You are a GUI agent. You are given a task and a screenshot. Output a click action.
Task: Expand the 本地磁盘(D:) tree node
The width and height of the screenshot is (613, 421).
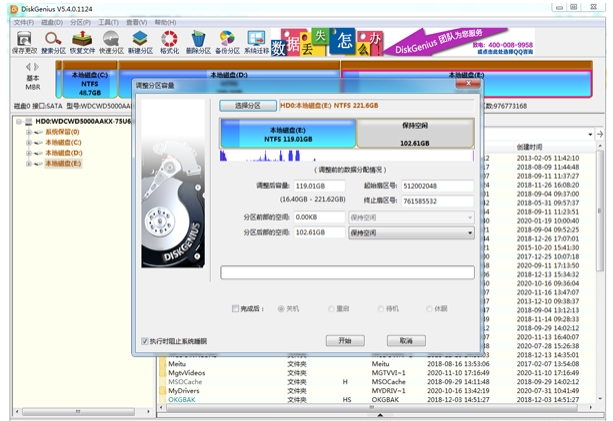point(29,153)
